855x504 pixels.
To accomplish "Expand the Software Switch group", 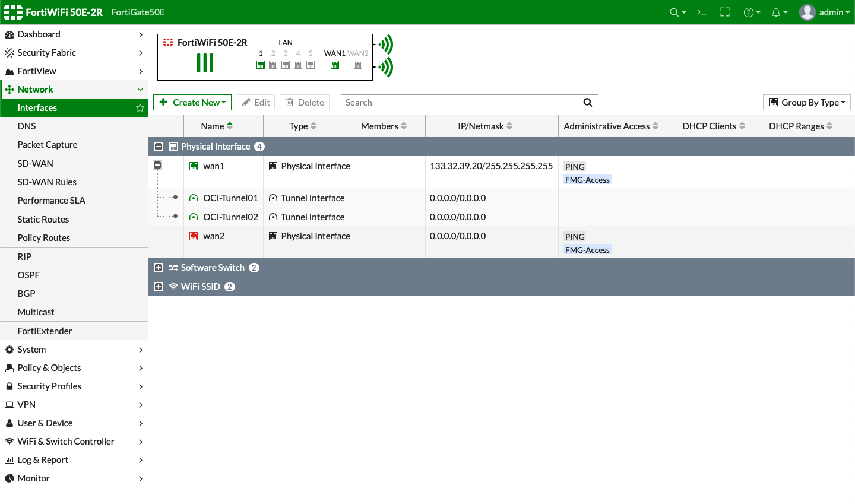I will (x=159, y=267).
